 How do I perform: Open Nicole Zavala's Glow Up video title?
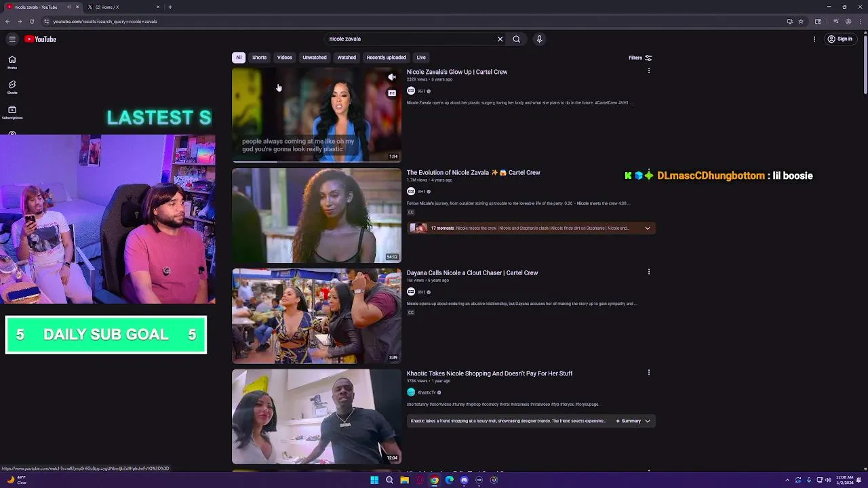(457, 72)
